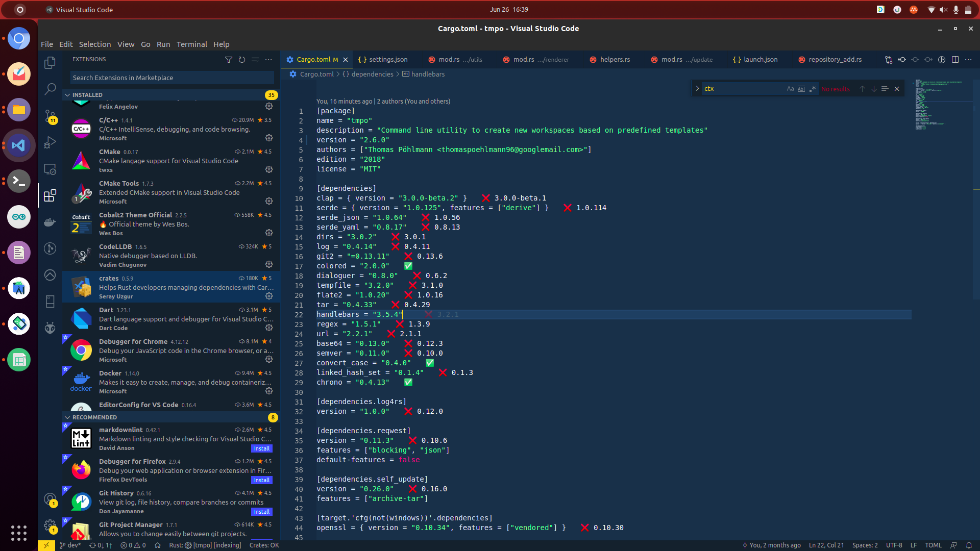Screen dimensions: 980x551
Task: Click the split editor right icon
Action: coord(955,60)
